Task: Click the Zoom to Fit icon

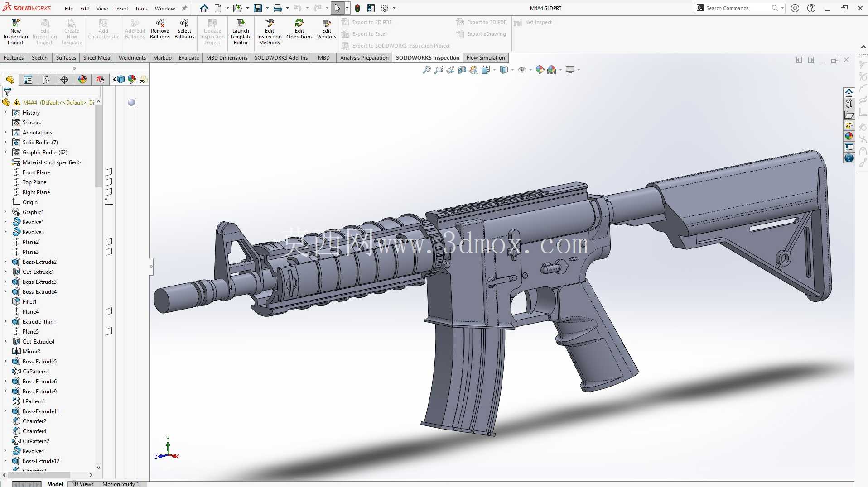Action: pos(427,70)
